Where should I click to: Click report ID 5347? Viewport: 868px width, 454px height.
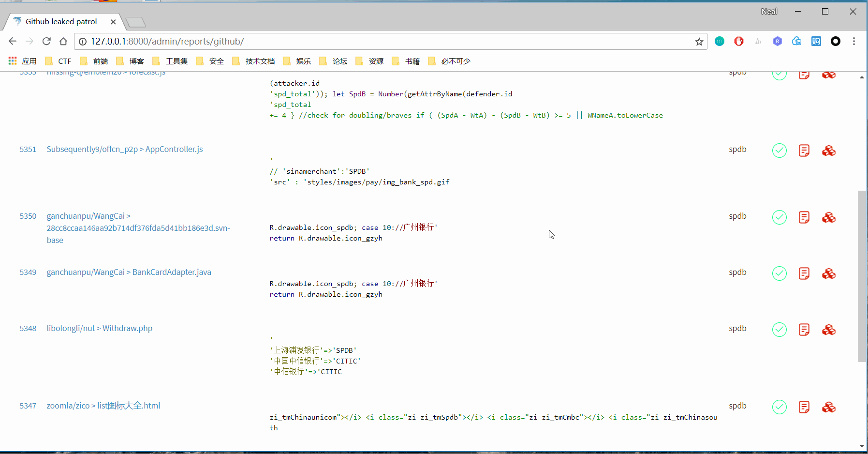coord(28,406)
